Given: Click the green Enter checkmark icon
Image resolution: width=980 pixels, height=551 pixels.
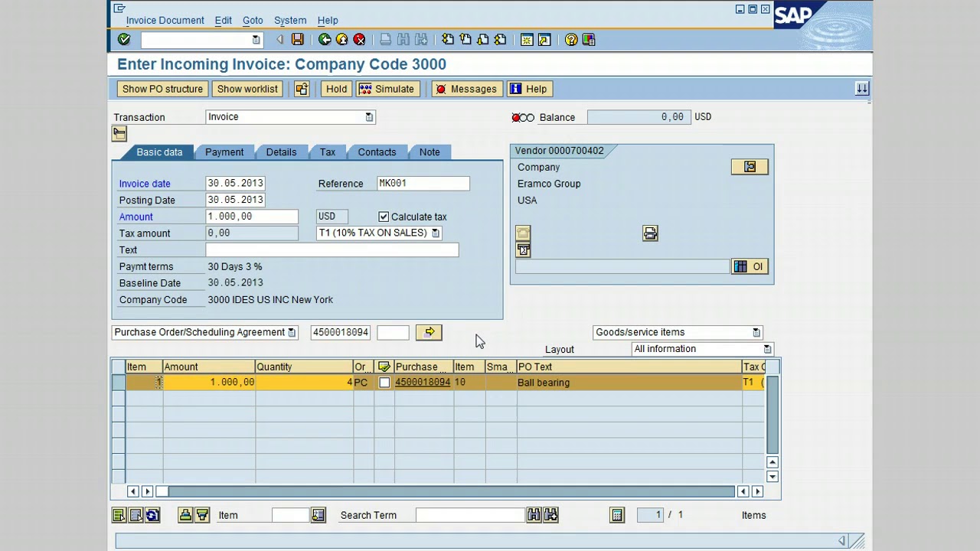Looking at the screenshot, I should pos(124,40).
